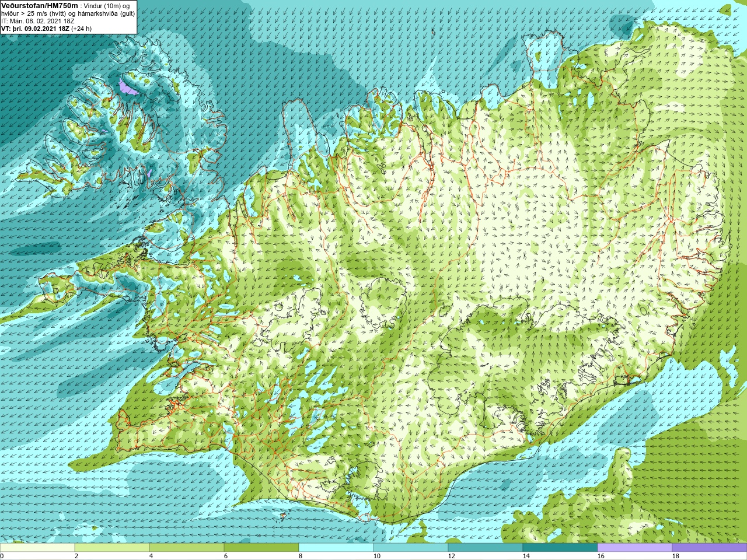Click the olive green 6–8 m/s legend swatch

click(x=261, y=548)
